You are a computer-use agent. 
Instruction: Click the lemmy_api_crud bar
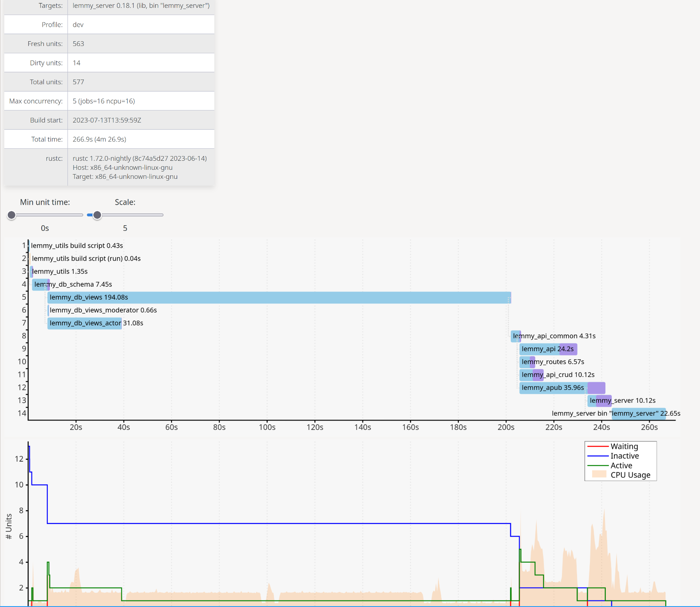[x=532, y=374]
